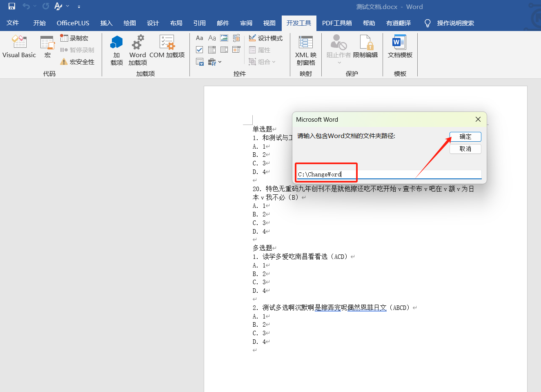Open the Legacy Tools toolbox icon

212,62
